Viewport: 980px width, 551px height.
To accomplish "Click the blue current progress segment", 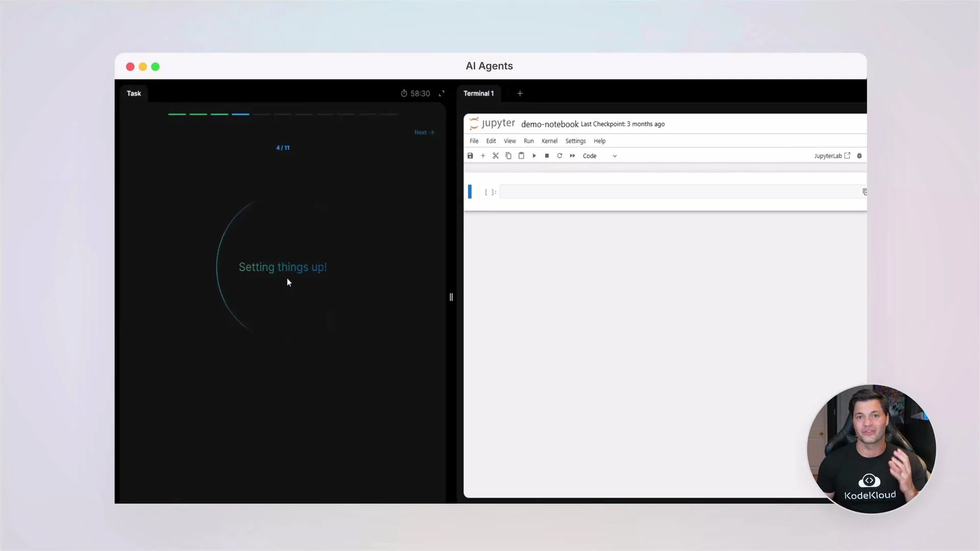I will click(x=240, y=114).
